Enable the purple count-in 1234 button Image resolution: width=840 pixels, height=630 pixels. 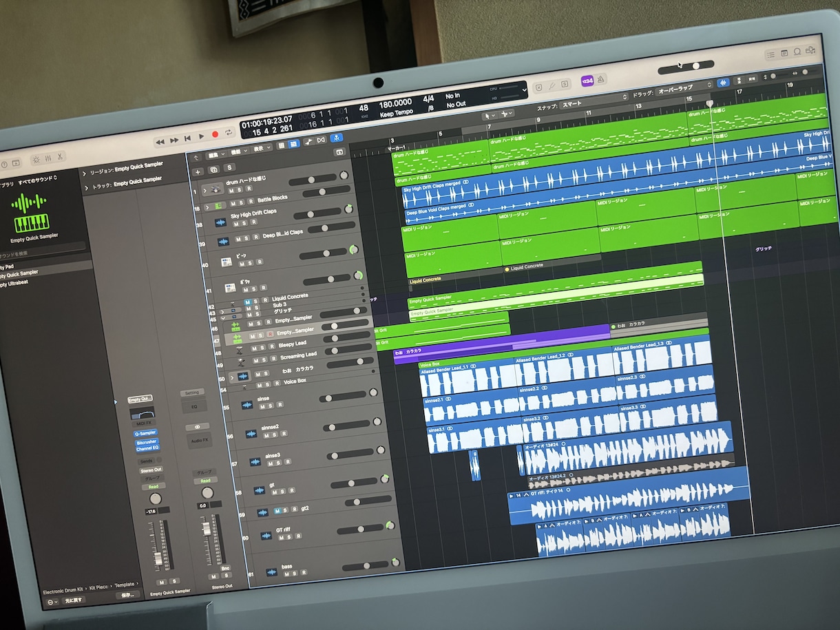pyautogui.click(x=587, y=81)
